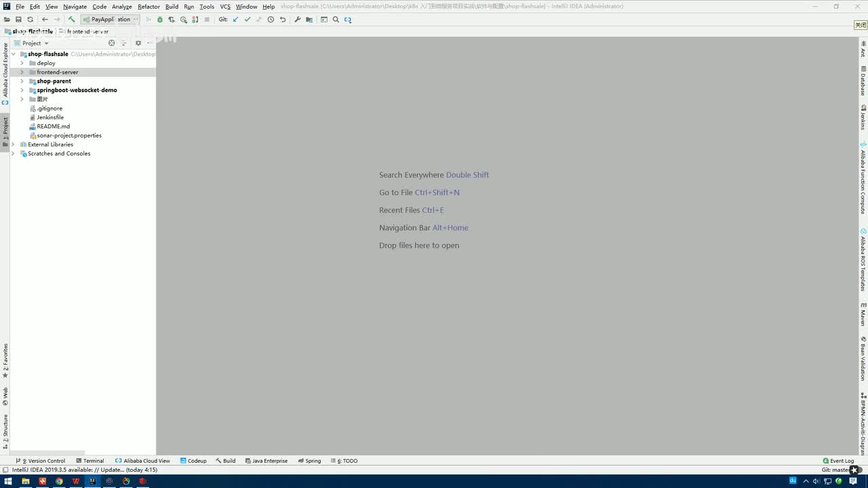This screenshot has width=868, height=488.
Task: Open the Project view selector dropdown
Action: [32, 43]
